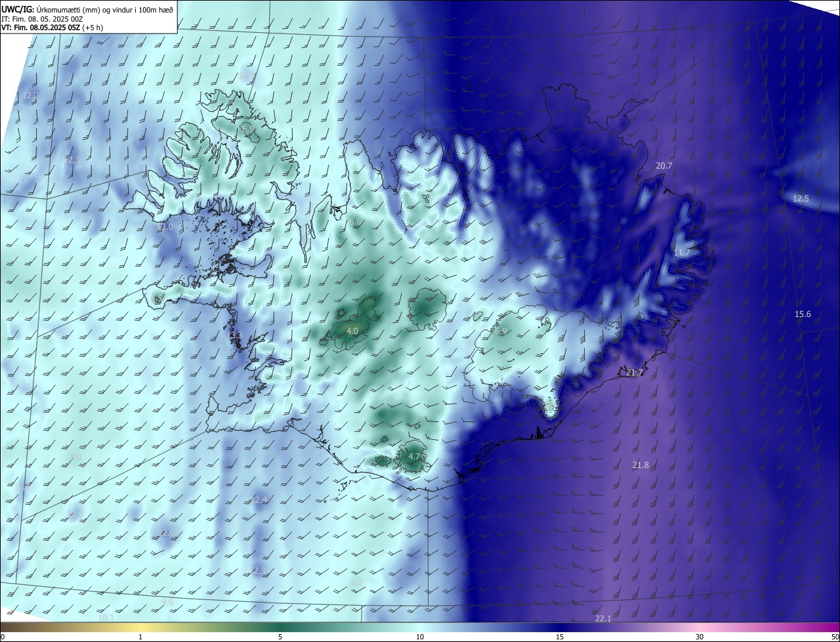Click the colour scale tick labelled 5
Screen dimensions: 840x642
point(280,637)
